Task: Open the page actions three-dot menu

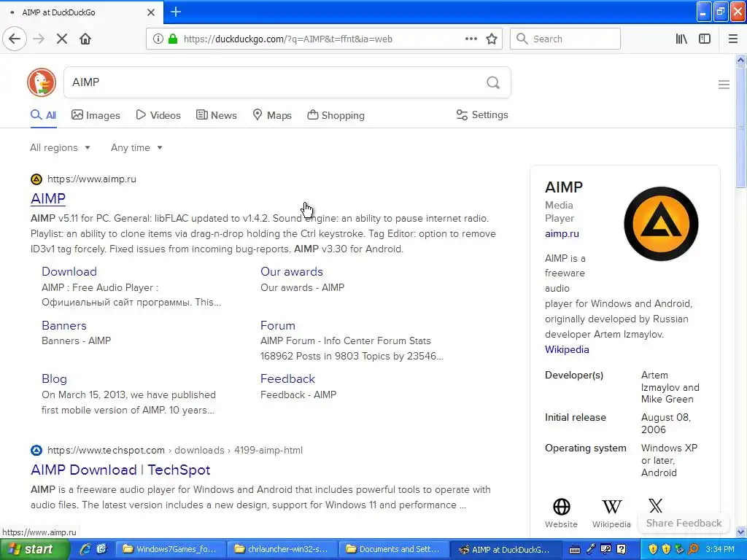Action: (x=471, y=39)
